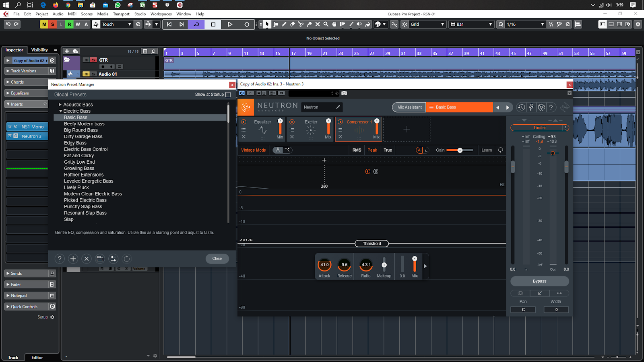
Task: Toggle global Mute M button in toolbar
Action: [x=44, y=24]
